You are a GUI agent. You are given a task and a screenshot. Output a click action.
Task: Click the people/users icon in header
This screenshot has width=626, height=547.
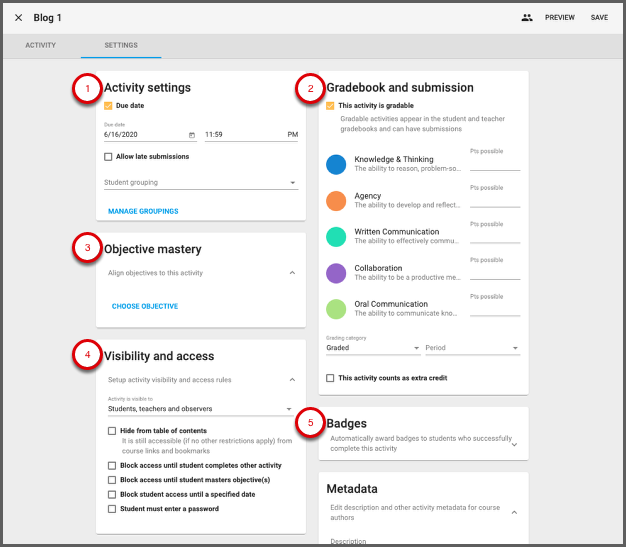pyautogui.click(x=527, y=17)
